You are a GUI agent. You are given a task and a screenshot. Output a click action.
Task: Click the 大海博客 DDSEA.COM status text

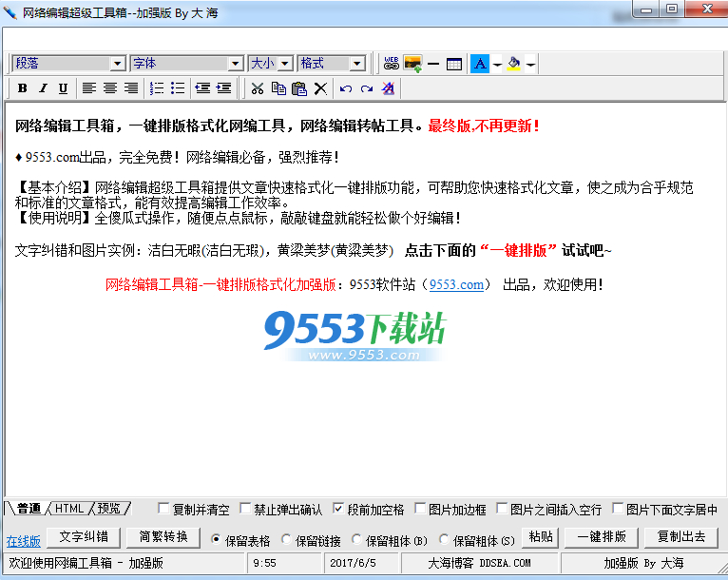(479, 563)
